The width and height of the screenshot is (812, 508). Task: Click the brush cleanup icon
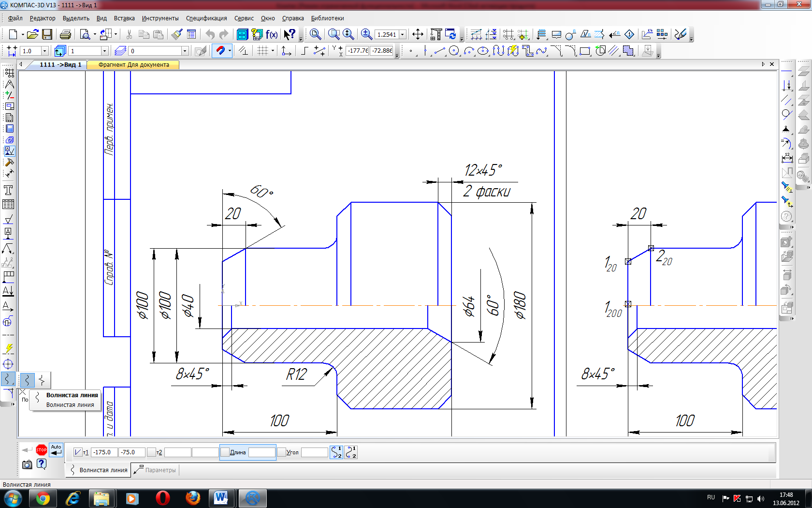pyautogui.click(x=177, y=34)
